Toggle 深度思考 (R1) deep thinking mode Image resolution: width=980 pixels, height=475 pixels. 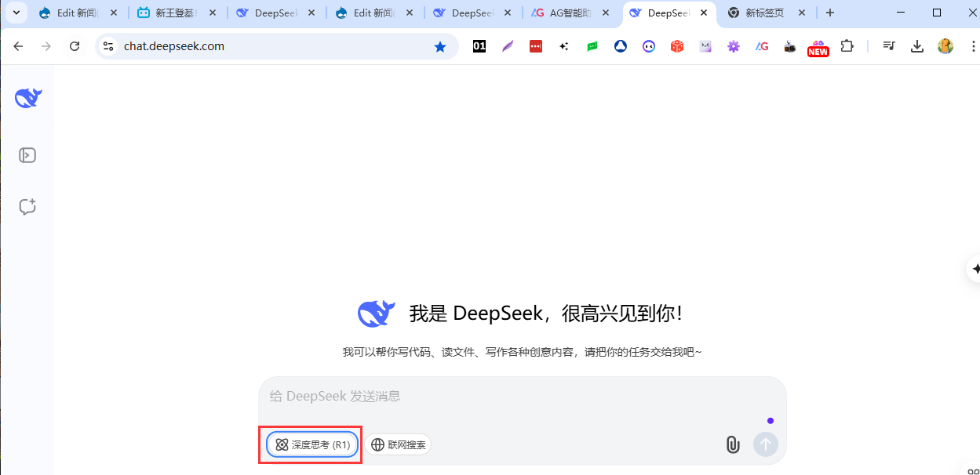point(313,444)
